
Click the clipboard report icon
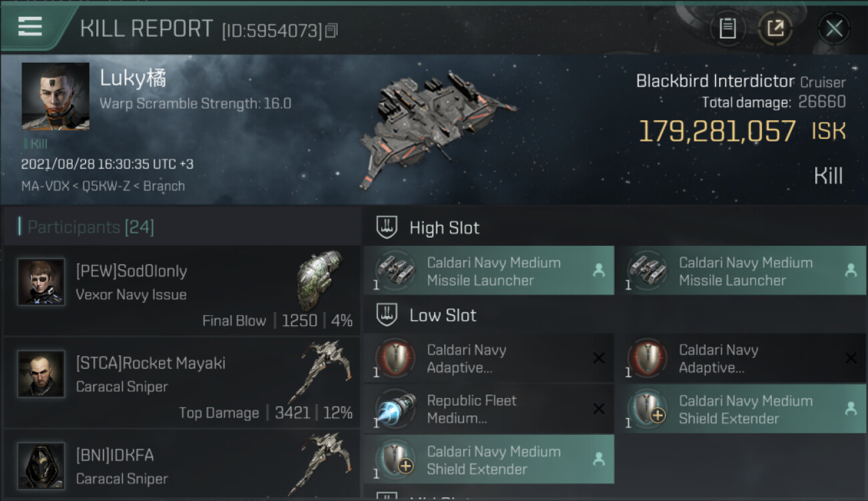(x=727, y=28)
